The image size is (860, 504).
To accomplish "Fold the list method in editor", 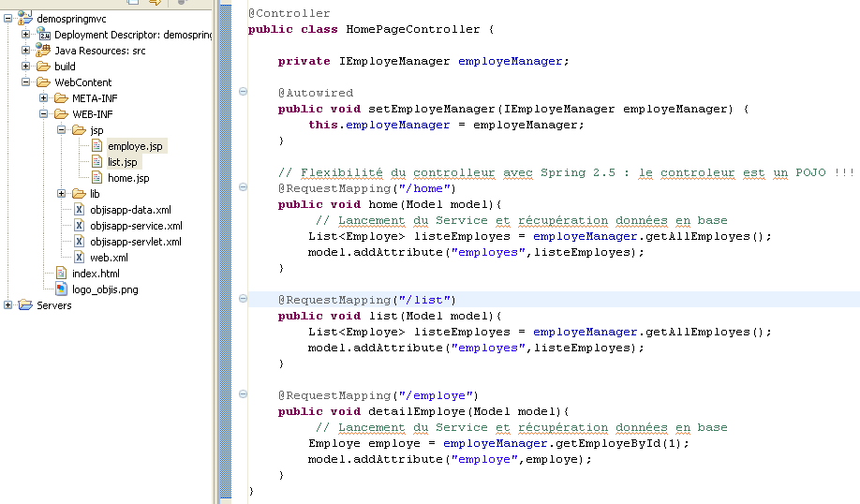I will pos(243,299).
